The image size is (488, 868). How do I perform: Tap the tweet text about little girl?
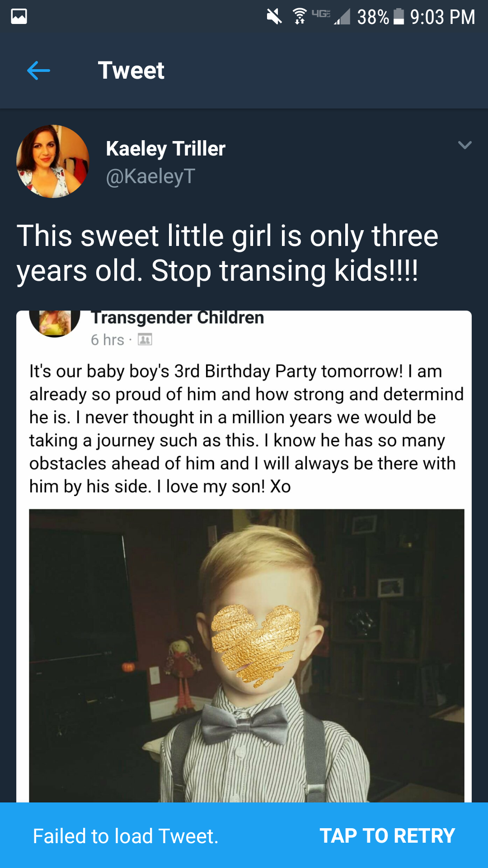(x=228, y=254)
